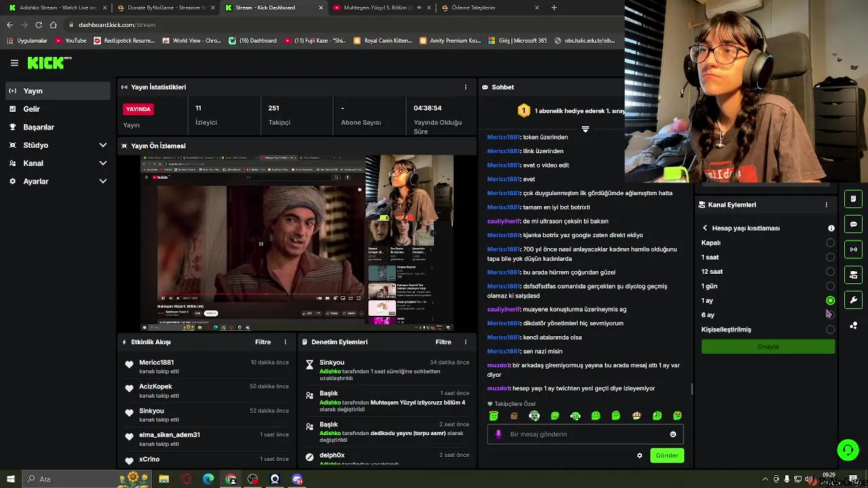Focus the Bir mesaj gönderin input
The height and width of the screenshot is (488, 868).
586,434
